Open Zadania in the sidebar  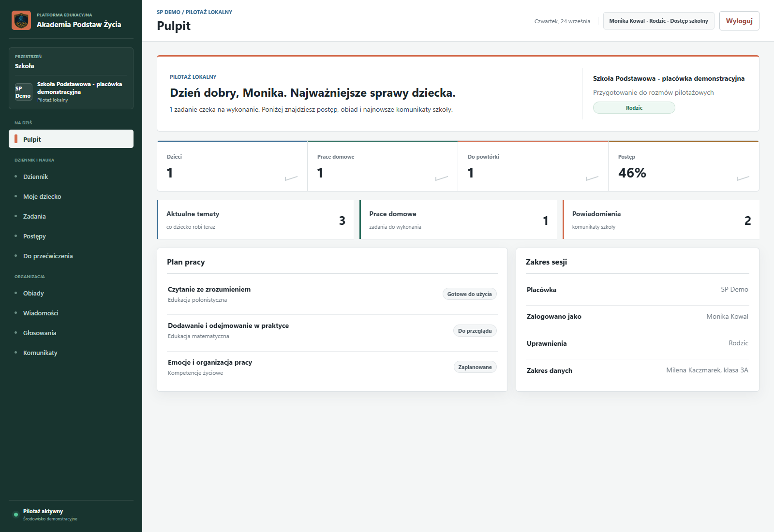pos(71,216)
